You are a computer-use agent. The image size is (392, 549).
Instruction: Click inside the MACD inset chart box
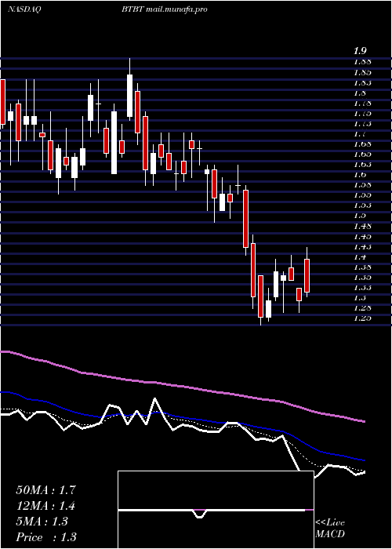(x=216, y=510)
